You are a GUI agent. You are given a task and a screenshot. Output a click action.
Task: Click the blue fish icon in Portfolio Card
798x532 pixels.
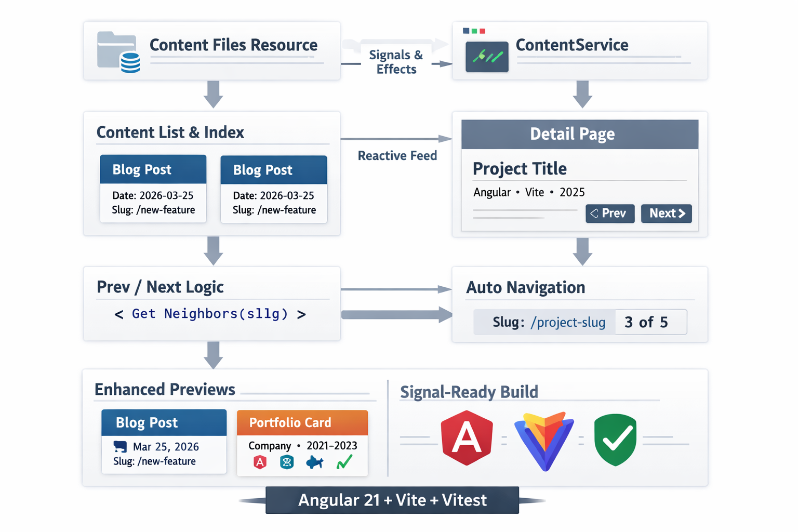(x=314, y=462)
